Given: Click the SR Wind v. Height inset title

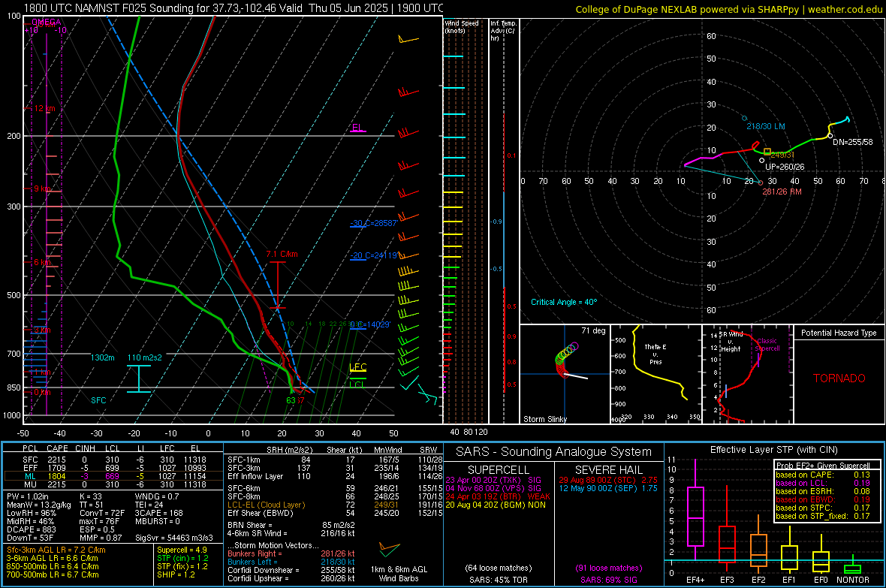Looking at the screenshot, I should point(731,342).
